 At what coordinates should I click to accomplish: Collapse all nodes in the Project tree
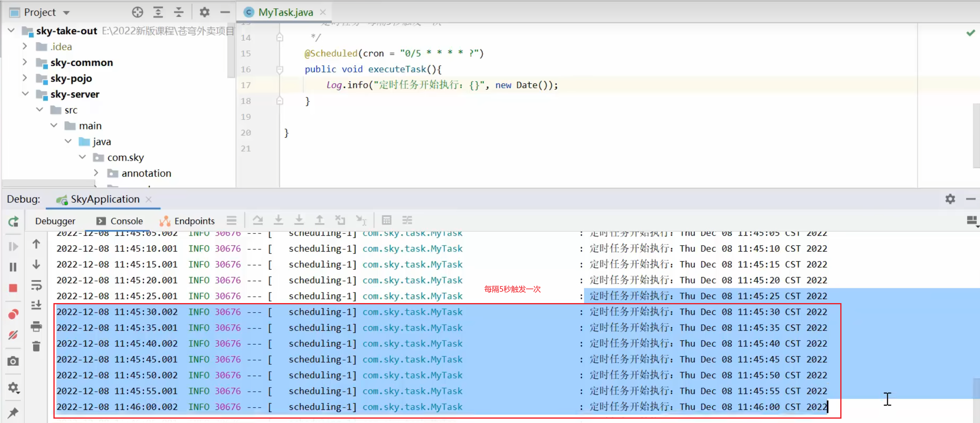click(179, 12)
